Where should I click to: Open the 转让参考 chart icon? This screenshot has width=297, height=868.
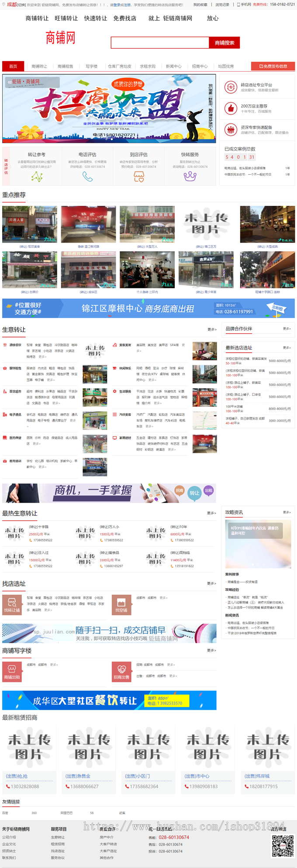37,177
